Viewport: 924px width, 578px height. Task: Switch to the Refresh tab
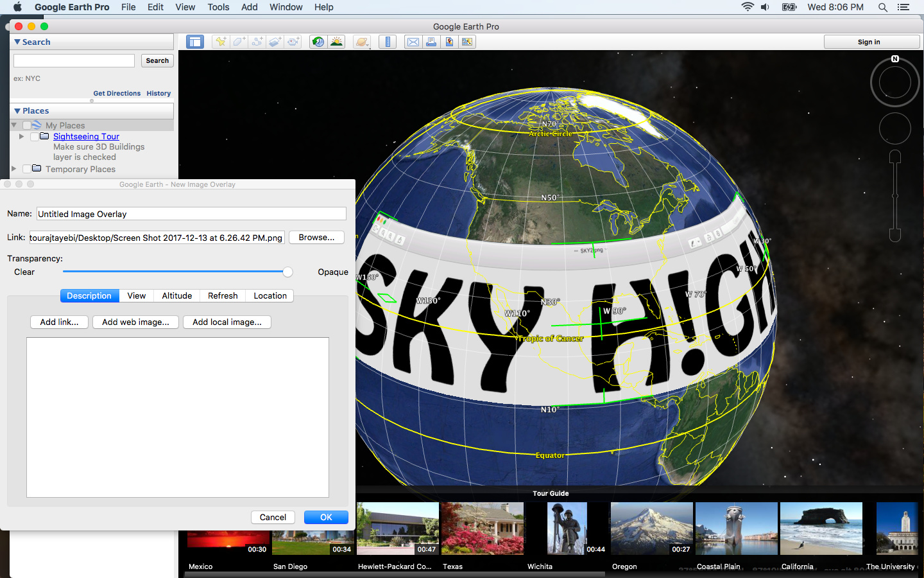pyautogui.click(x=223, y=295)
